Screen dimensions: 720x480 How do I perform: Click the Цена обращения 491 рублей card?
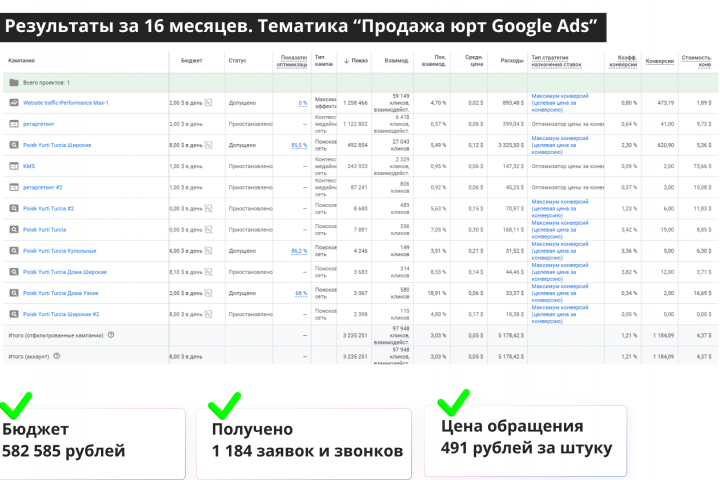point(525,441)
